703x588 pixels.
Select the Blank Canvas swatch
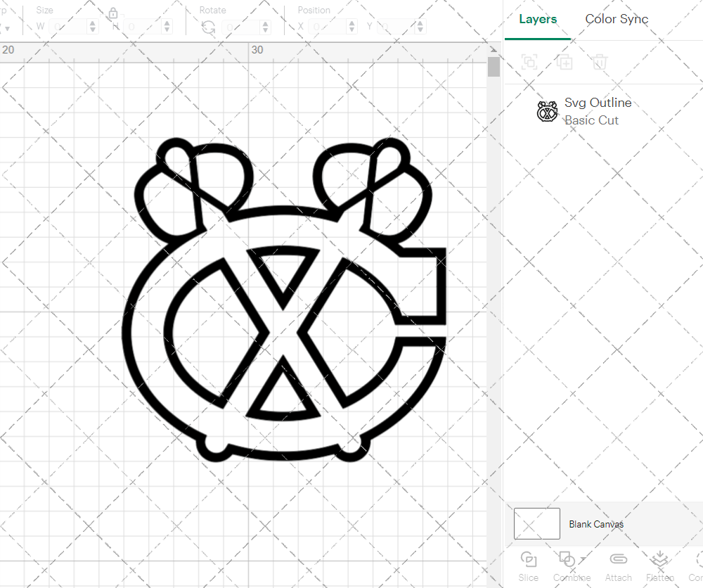536,523
